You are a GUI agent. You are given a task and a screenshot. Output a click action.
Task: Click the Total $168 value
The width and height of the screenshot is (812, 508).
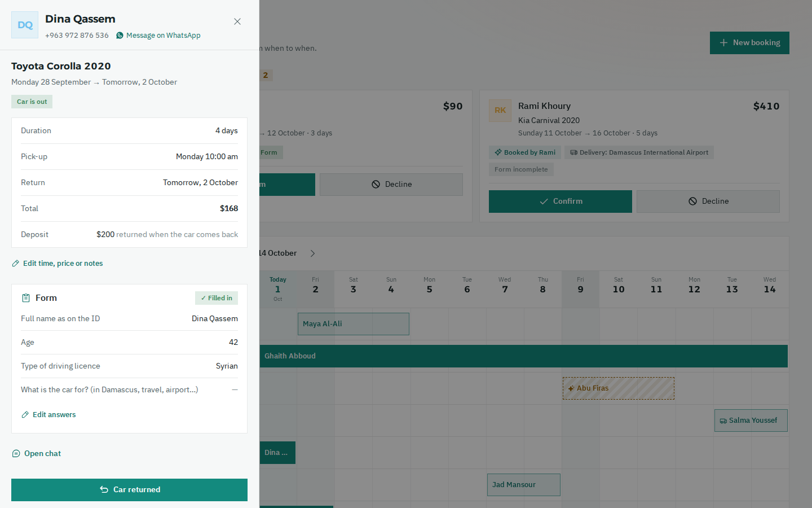pos(229,209)
